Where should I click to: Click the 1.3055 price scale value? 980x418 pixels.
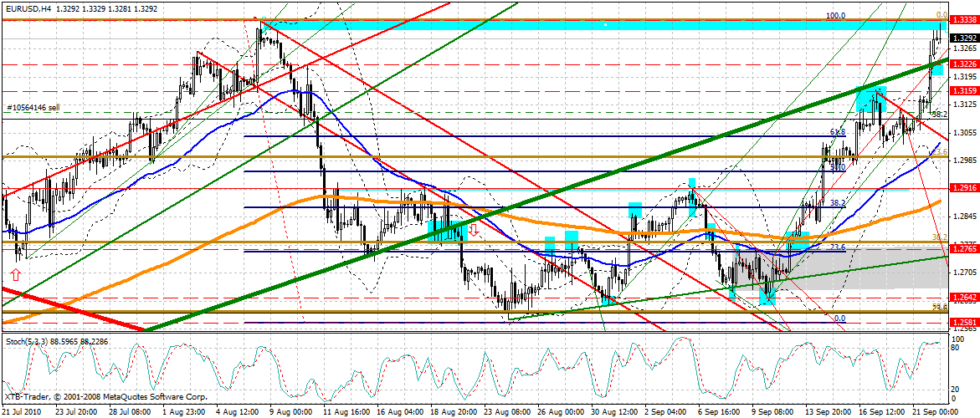pyautogui.click(x=963, y=132)
